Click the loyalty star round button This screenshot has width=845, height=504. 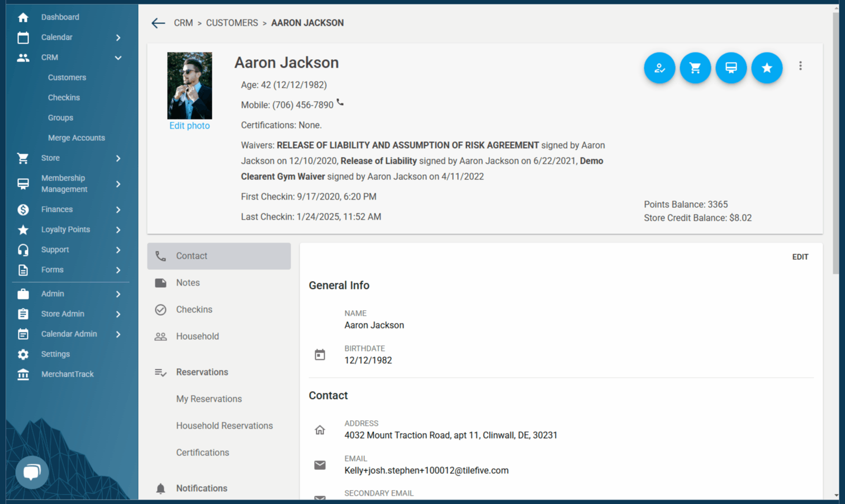[767, 68]
